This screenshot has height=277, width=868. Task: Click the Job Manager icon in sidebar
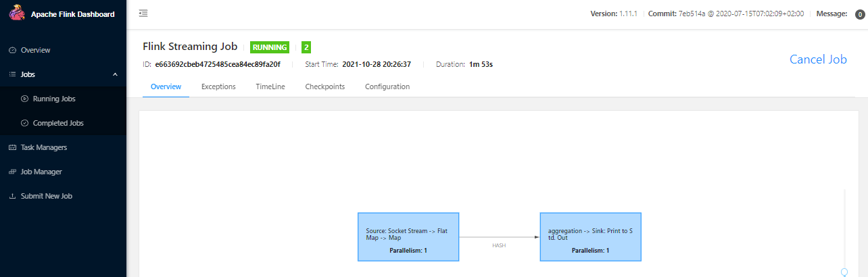(12, 172)
